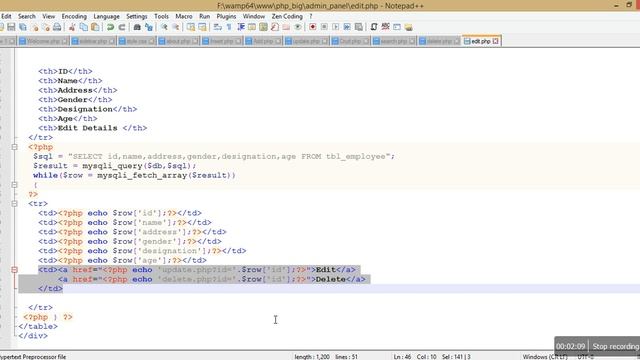Stop macro recording toolbar icon
Image resolution: width=640 pixels, height=360 pixels.
point(324,27)
